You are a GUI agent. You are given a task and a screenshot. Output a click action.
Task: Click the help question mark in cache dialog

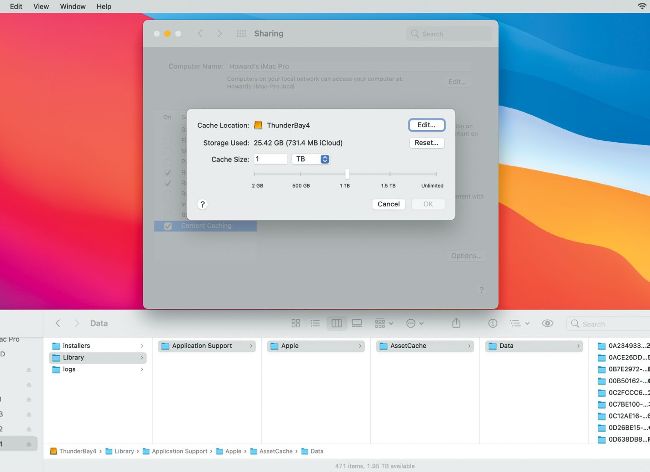[x=203, y=204]
